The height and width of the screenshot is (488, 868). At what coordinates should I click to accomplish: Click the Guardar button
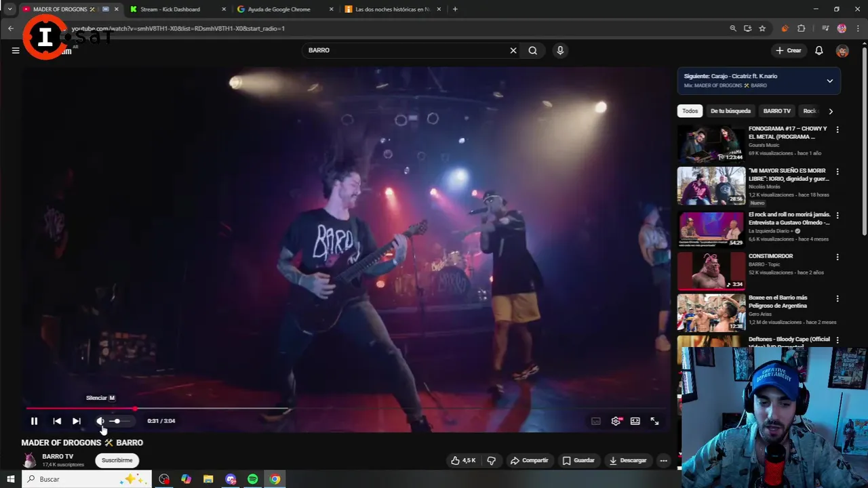tap(578, 460)
